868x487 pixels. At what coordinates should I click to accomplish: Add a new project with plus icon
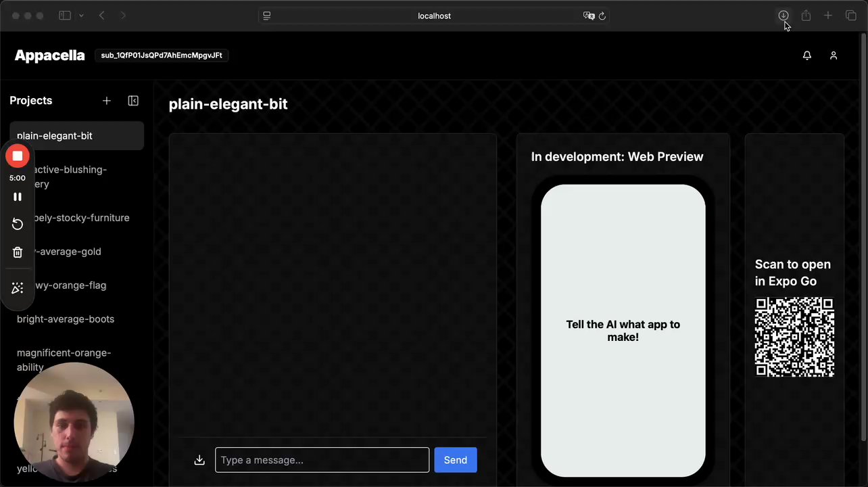point(106,101)
